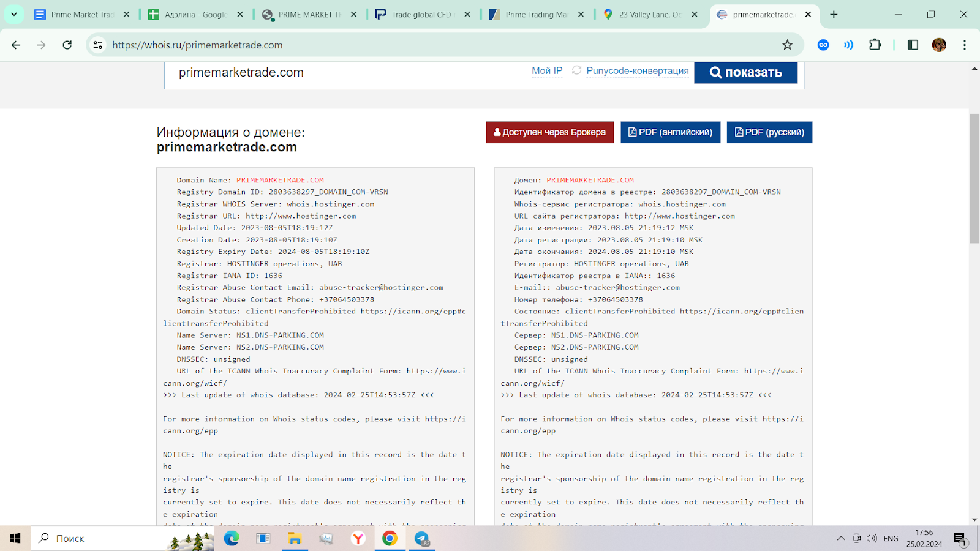The image size is (980, 551).
Task: Go forward to next page
Action: [x=41, y=45]
